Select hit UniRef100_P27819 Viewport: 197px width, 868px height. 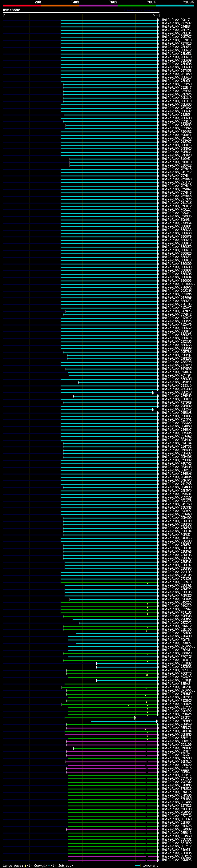point(176,40)
